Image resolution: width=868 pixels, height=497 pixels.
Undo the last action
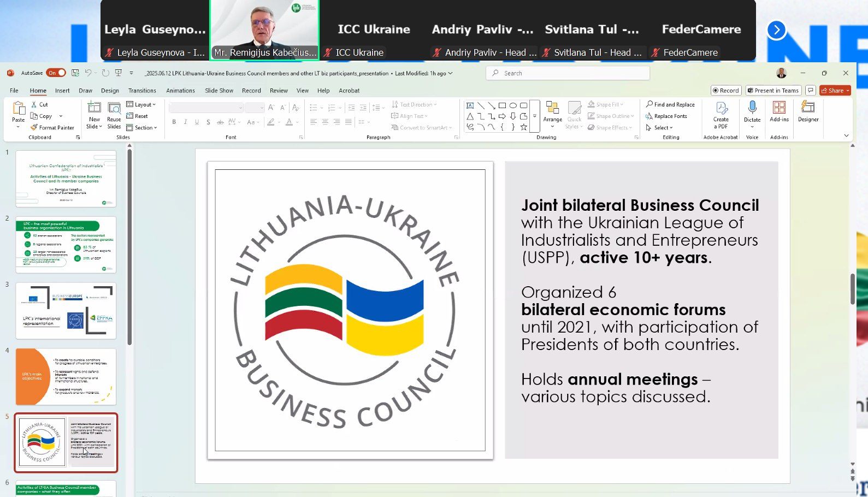(x=88, y=73)
